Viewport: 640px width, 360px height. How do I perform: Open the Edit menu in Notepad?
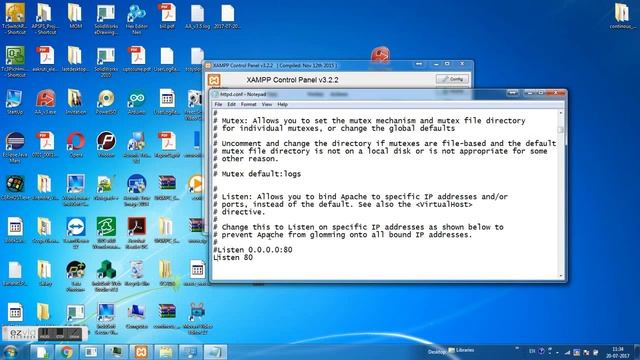coord(231,104)
